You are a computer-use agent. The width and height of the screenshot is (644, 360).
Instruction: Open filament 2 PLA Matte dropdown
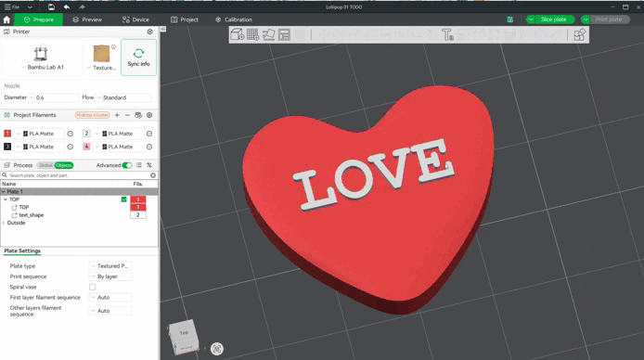point(118,134)
